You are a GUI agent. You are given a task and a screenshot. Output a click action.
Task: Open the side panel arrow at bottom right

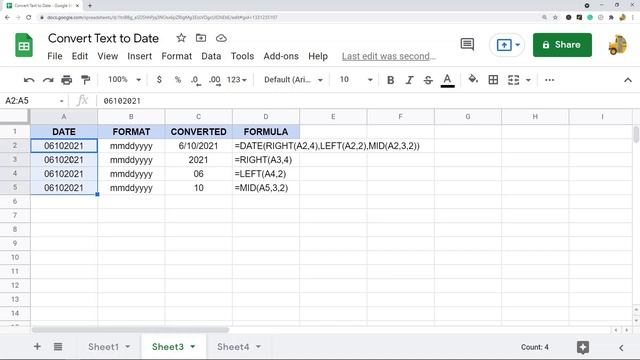tap(621, 348)
